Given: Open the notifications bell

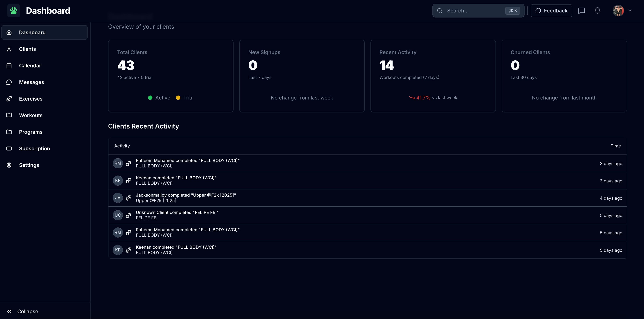Looking at the screenshot, I should coord(598,10).
